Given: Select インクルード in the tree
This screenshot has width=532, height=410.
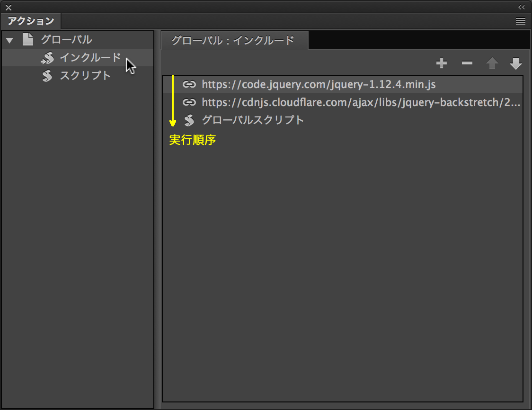Looking at the screenshot, I should (x=90, y=57).
